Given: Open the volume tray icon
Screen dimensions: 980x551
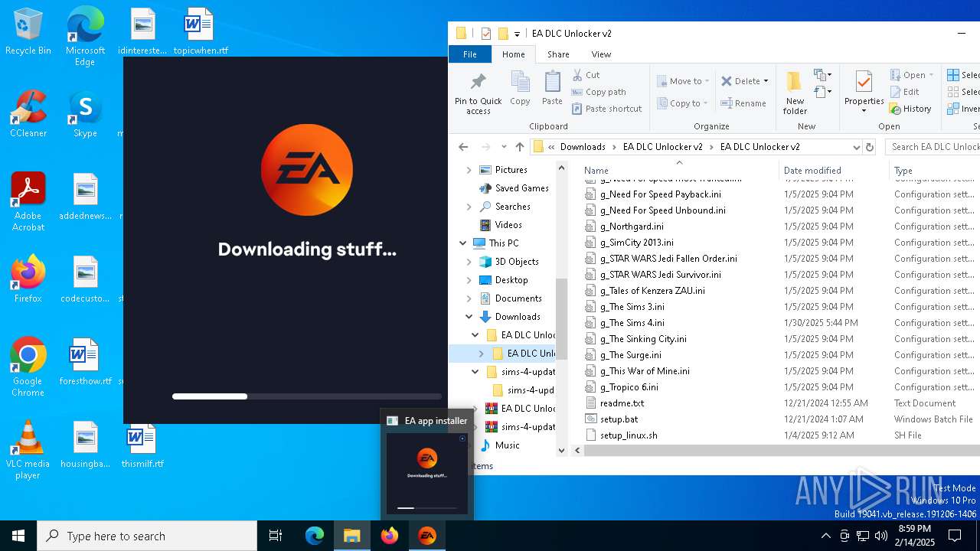Looking at the screenshot, I should point(881,536).
